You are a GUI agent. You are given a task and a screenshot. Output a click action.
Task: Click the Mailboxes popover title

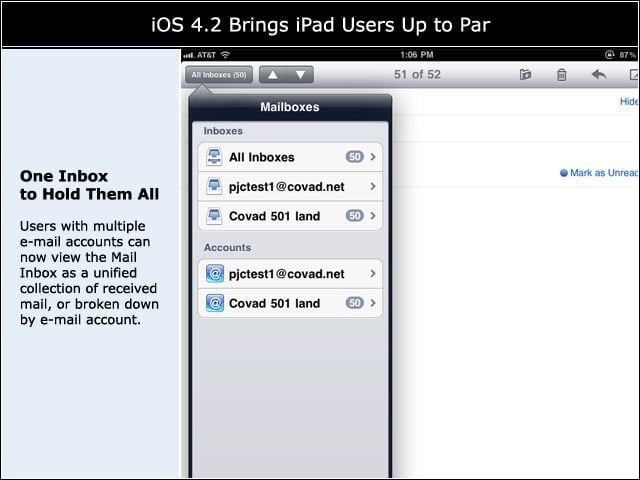click(290, 107)
